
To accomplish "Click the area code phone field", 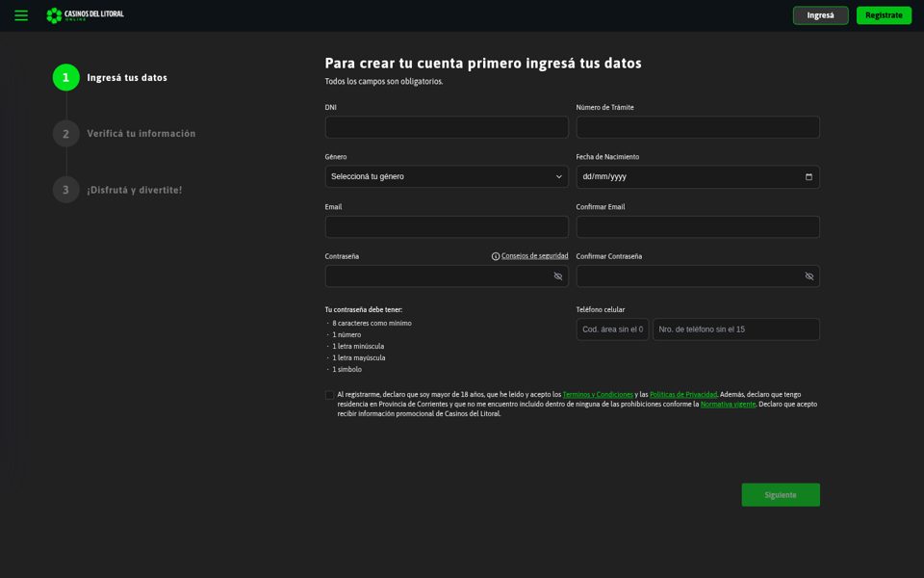I will click(612, 329).
